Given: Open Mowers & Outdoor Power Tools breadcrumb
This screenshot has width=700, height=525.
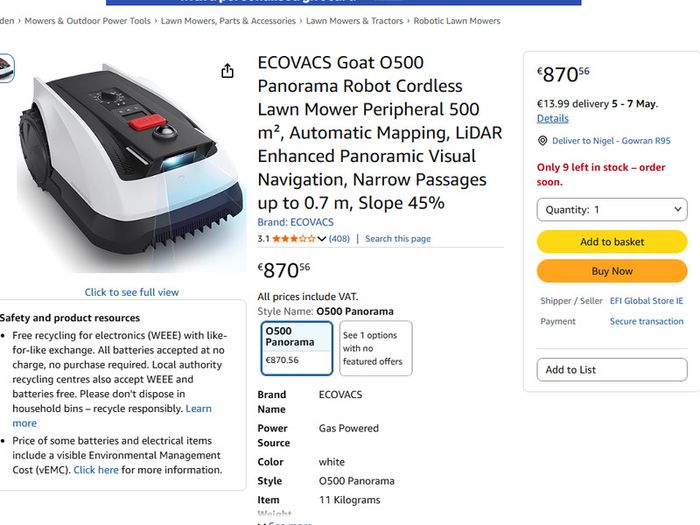Looking at the screenshot, I should point(88,21).
